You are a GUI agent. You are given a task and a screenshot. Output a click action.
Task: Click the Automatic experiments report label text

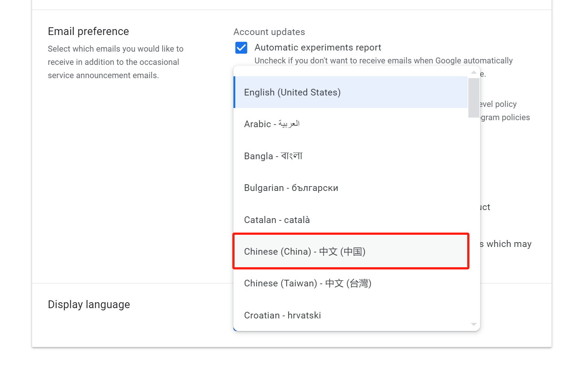point(318,48)
